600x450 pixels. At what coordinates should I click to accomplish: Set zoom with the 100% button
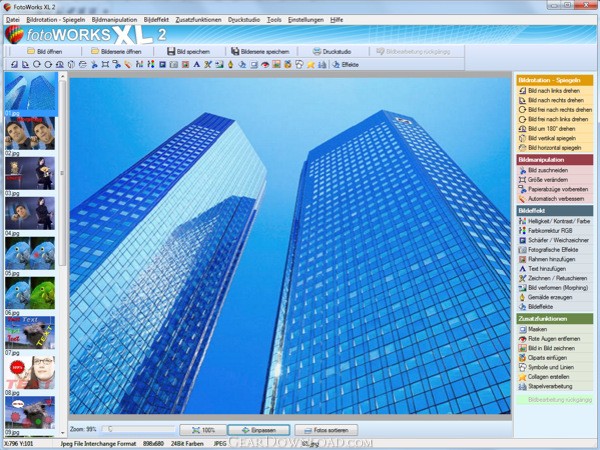click(203, 430)
